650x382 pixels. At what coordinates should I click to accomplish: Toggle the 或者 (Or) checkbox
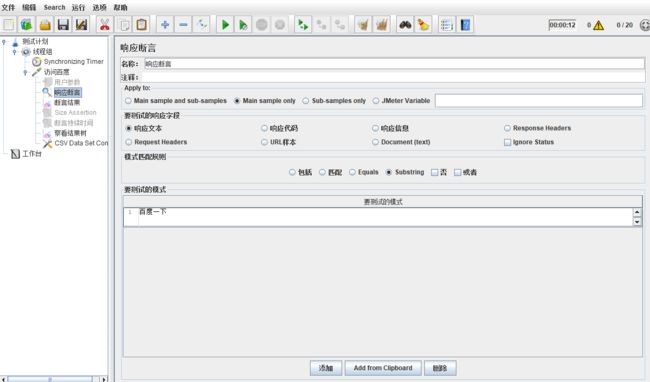pyautogui.click(x=457, y=172)
